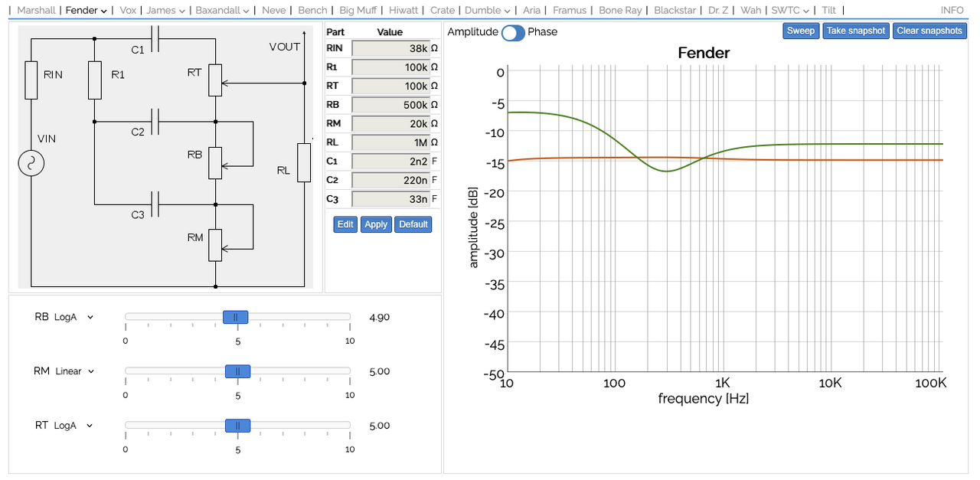The height and width of the screenshot is (480, 980).
Task: Open the RT taper LogA dropdown
Action: [x=73, y=426]
